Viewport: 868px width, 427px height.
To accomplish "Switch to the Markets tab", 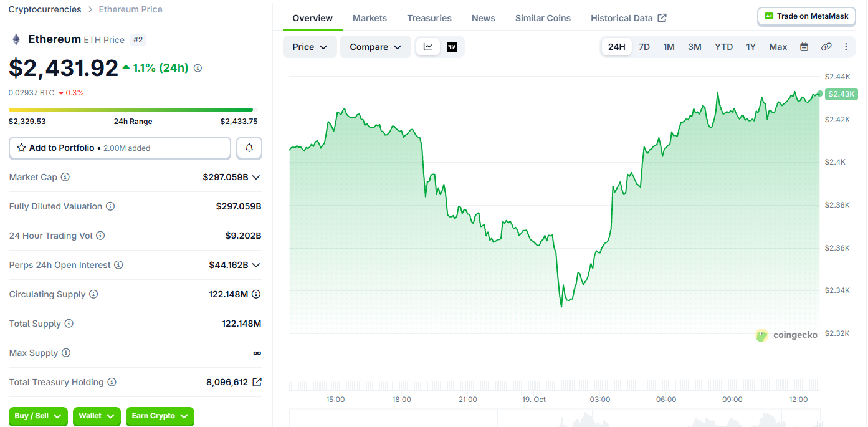I will point(370,18).
